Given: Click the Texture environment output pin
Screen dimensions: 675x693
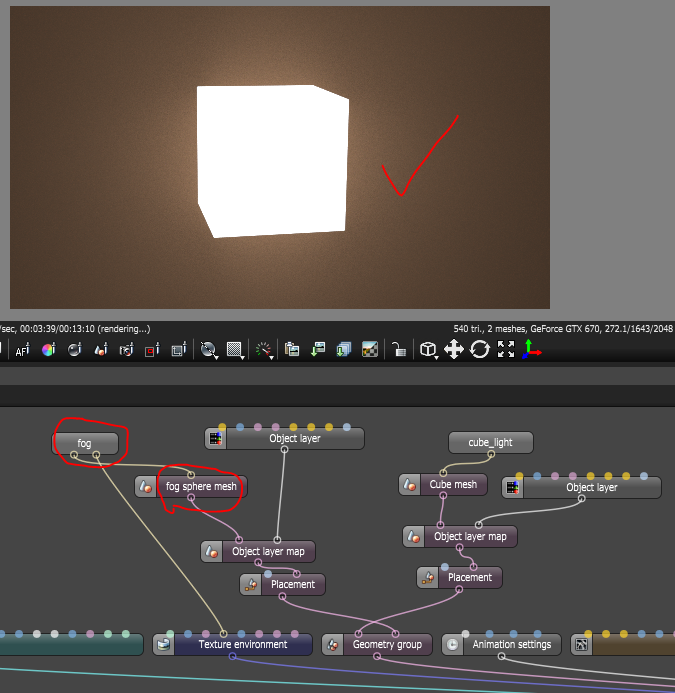Looking at the screenshot, I should tap(232, 656).
